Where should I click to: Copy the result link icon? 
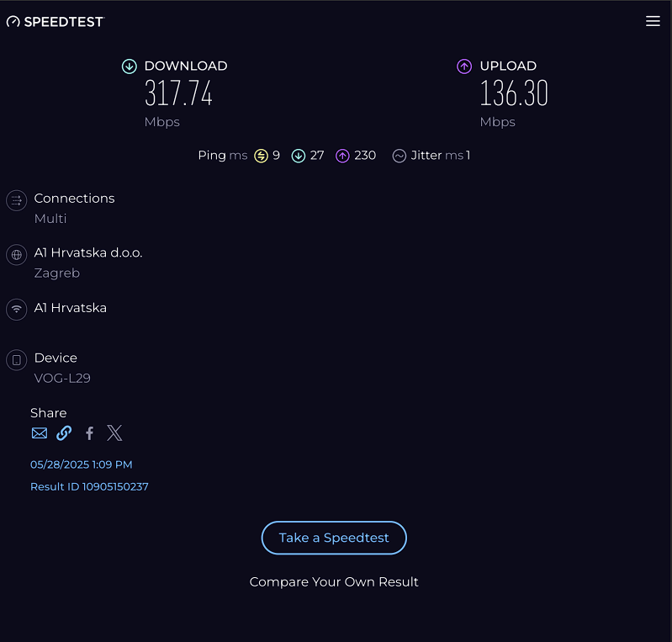pyautogui.click(x=64, y=433)
